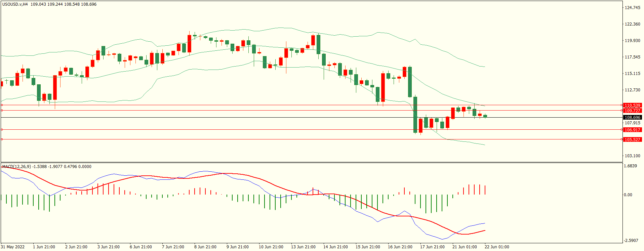Click the 103.100 price scale value
644x251 pixels.
632,156
